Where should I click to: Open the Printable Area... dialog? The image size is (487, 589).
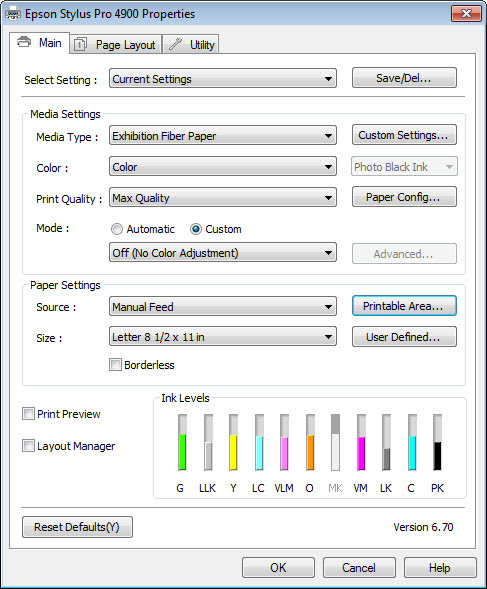[404, 306]
